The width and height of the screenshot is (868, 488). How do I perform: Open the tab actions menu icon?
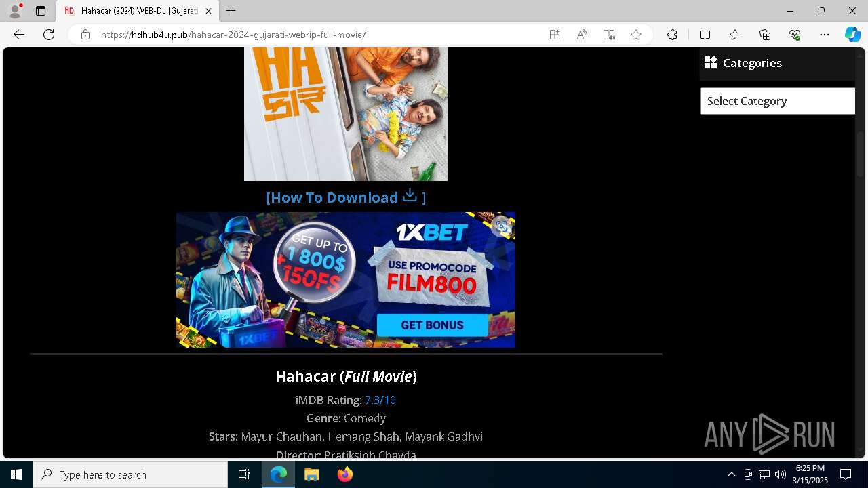pyautogui.click(x=41, y=11)
